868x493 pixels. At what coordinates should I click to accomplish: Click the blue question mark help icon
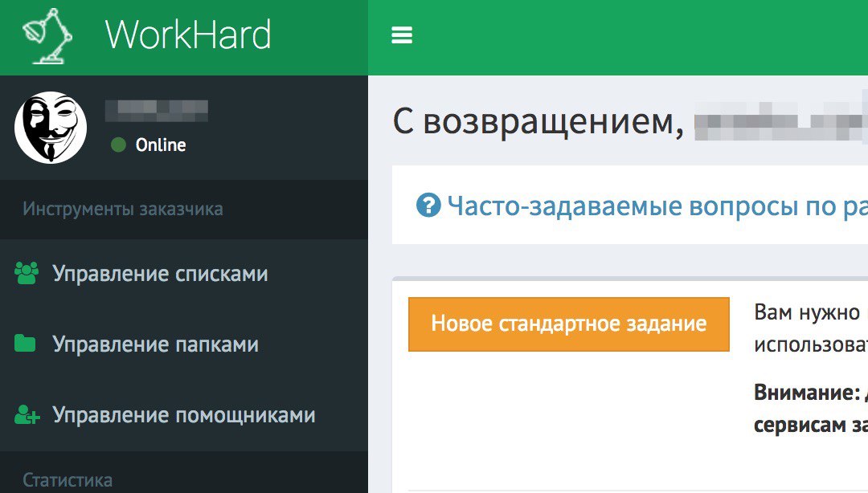[x=428, y=206]
